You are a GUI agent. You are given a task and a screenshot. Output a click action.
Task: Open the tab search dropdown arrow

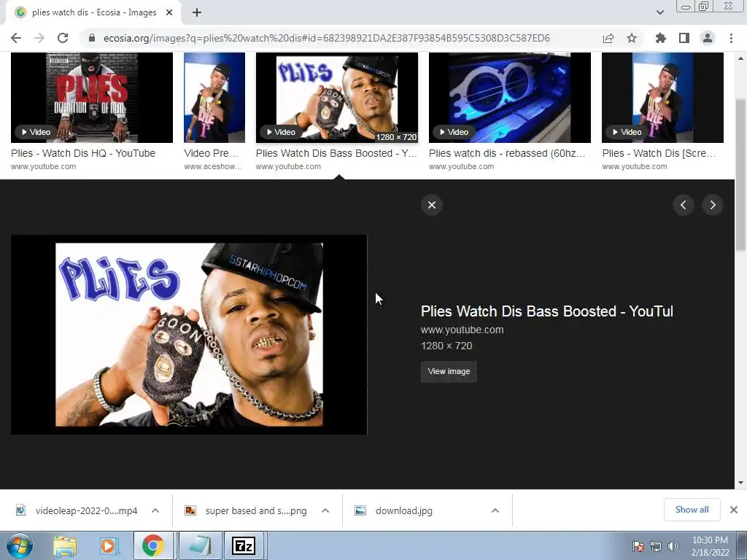click(659, 12)
